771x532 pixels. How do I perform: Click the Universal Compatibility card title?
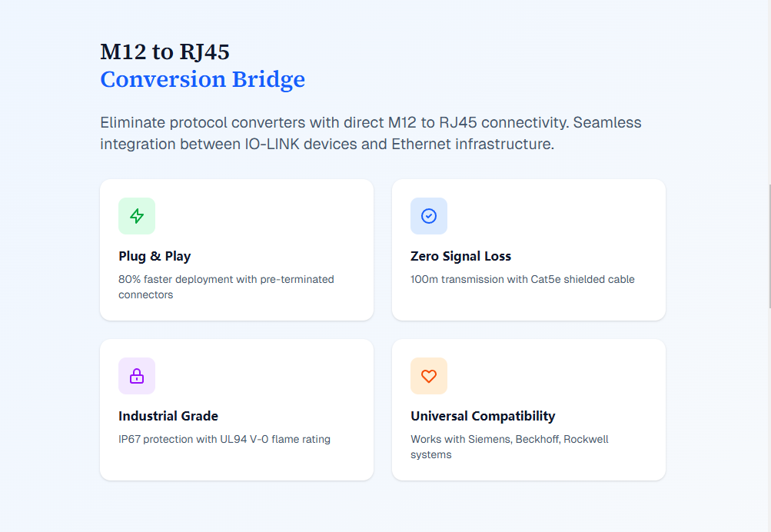(x=483, y=416)
